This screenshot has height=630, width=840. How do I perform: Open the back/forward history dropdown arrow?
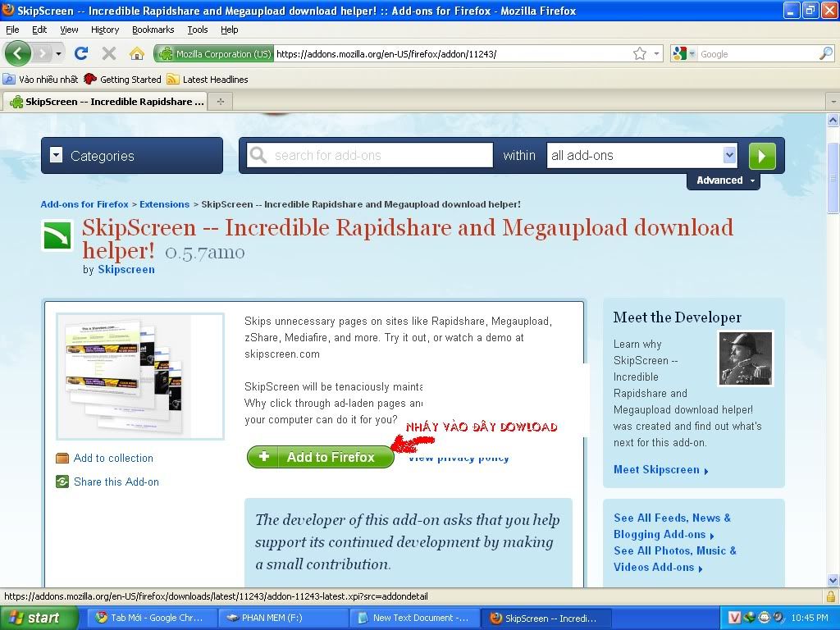tap(58, 53)
